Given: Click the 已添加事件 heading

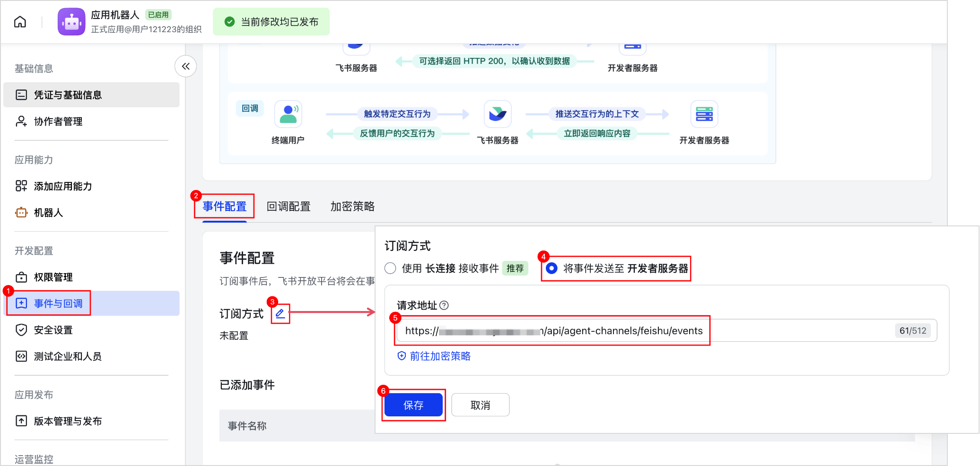Looking at the screenshot, I should point(247,385).
